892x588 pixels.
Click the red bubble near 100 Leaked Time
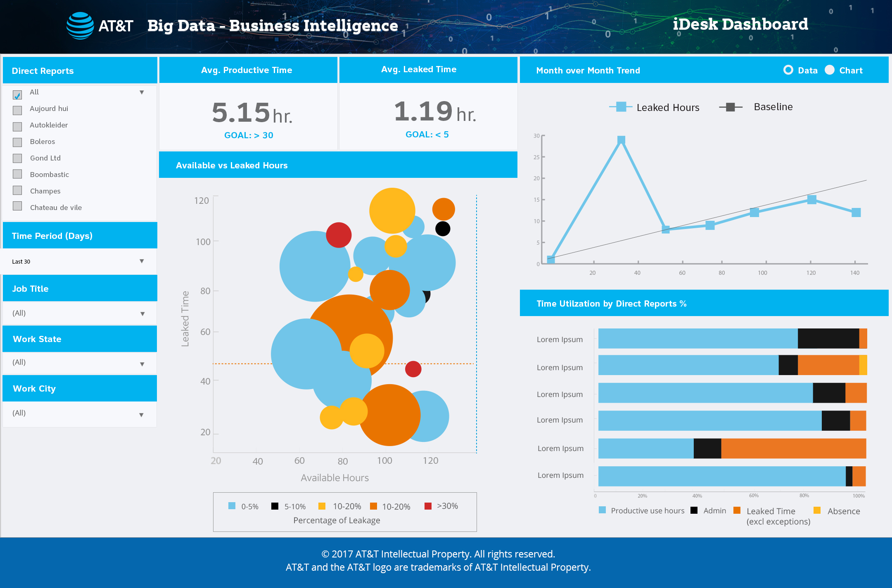tap(339, 235)
